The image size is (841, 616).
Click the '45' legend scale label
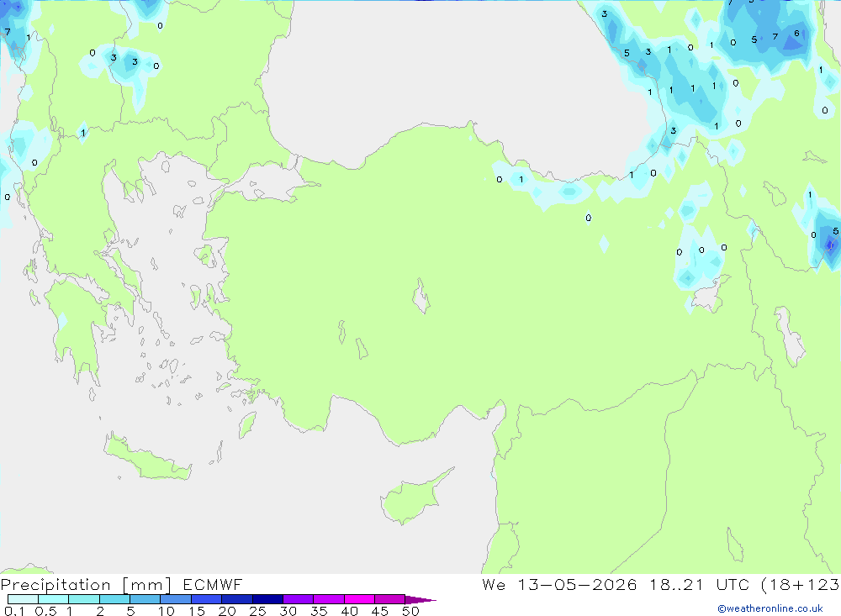pos(380,611)
